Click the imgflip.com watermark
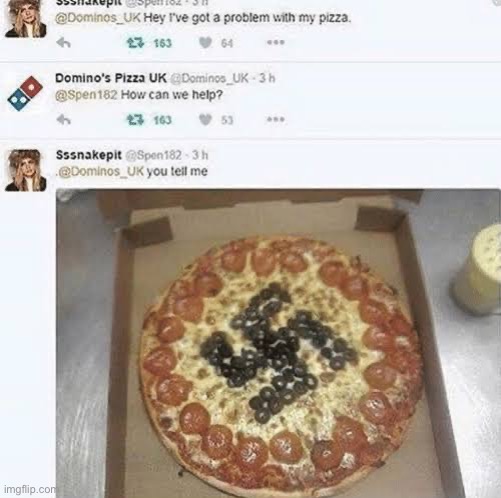 pyautogui.click(x=30, y=489)
